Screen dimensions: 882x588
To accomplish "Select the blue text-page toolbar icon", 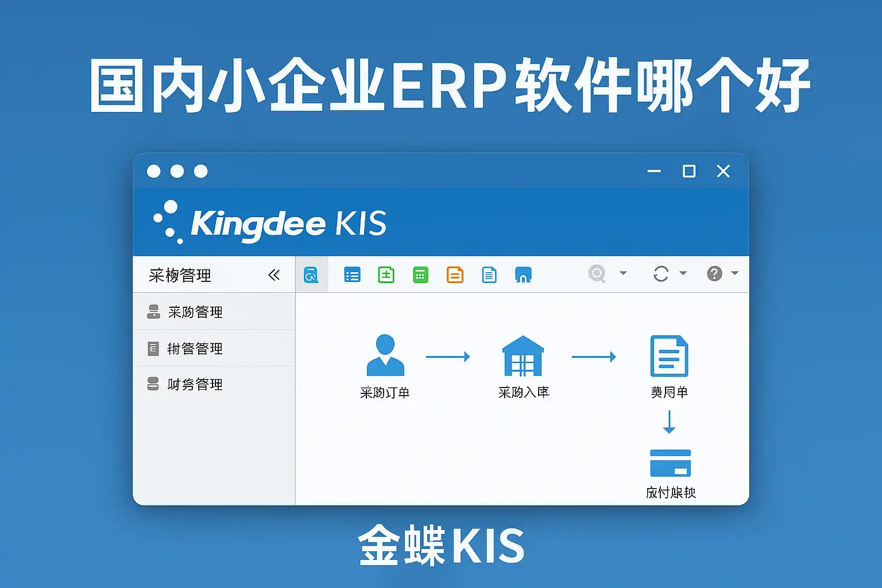I will coord(489,275).
